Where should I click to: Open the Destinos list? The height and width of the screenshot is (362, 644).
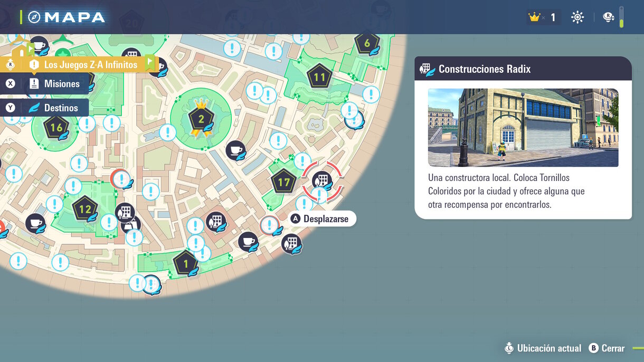61,108
